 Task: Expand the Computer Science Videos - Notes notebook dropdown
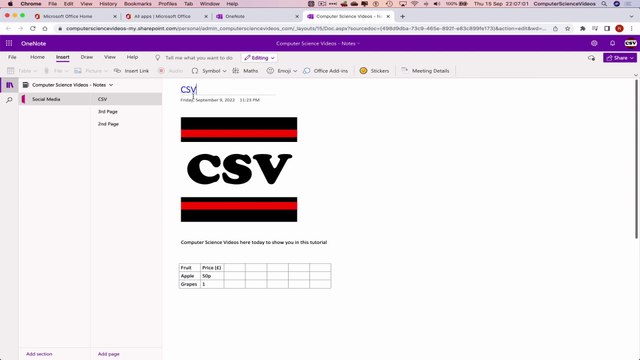[x=111, y=85]
